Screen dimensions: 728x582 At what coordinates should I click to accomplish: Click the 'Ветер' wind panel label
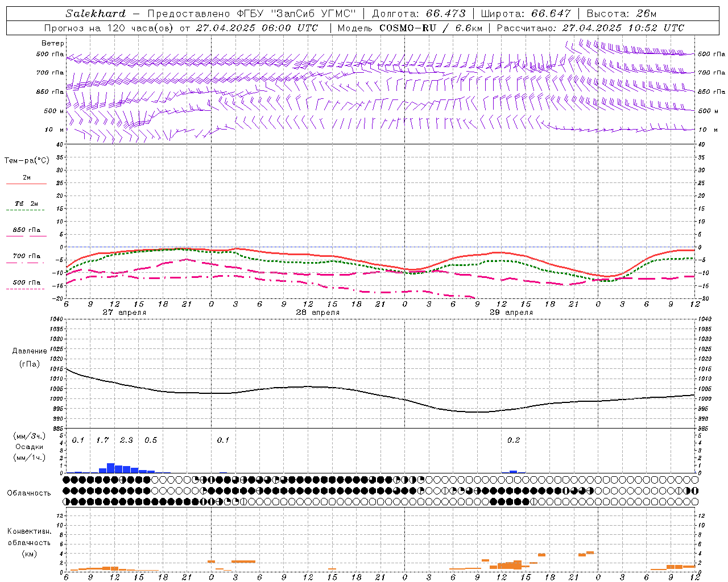pos(53,43)
